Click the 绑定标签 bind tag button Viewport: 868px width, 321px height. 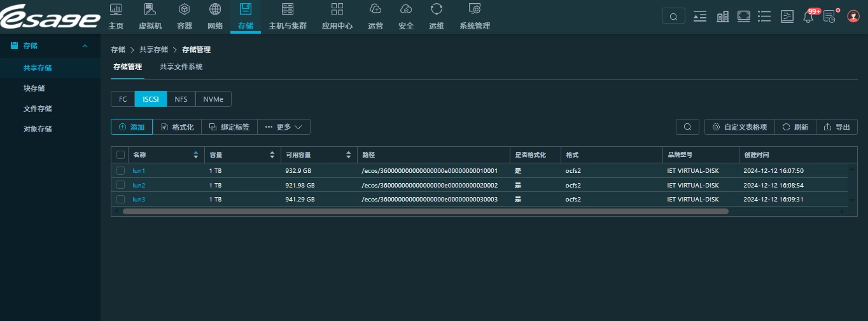coord(229,127)
